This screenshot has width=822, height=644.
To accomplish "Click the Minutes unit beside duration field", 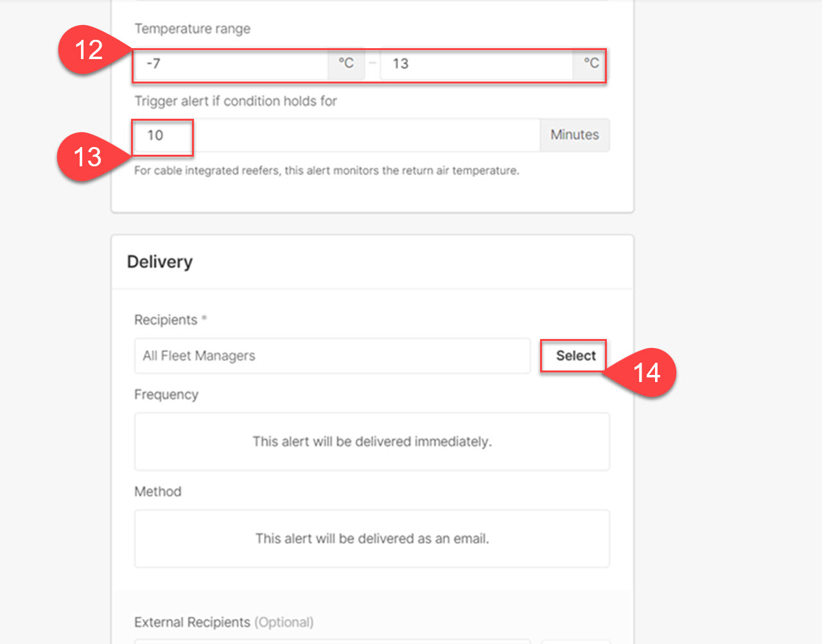I will point(574,135).
